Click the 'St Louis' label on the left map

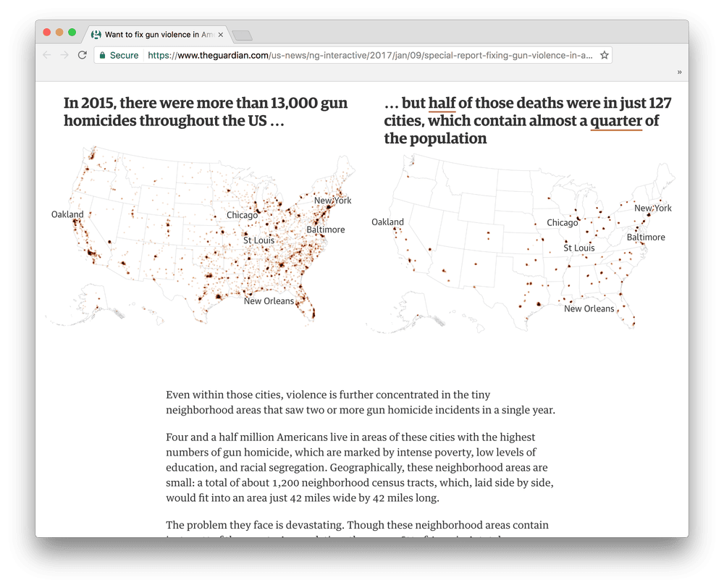[258, 240]
